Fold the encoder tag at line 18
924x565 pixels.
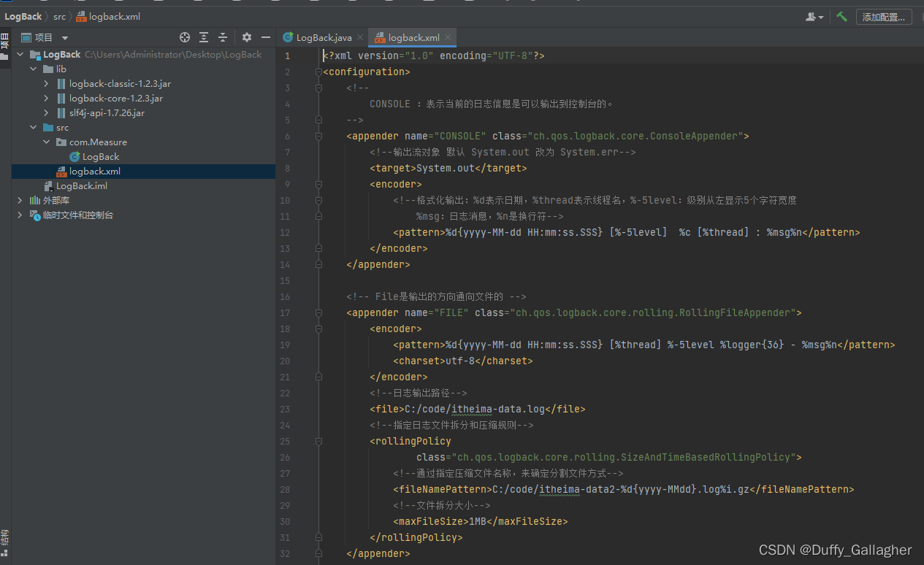click(x=318, y=328)
